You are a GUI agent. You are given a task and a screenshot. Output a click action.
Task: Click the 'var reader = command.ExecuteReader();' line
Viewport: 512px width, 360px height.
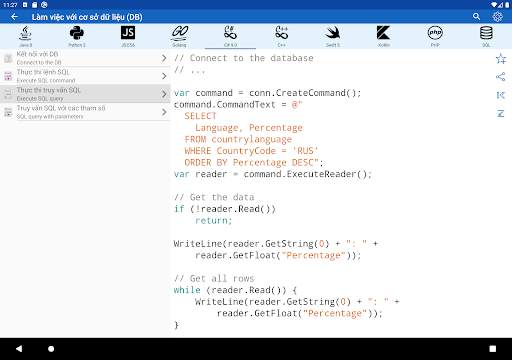click(273, 174)
